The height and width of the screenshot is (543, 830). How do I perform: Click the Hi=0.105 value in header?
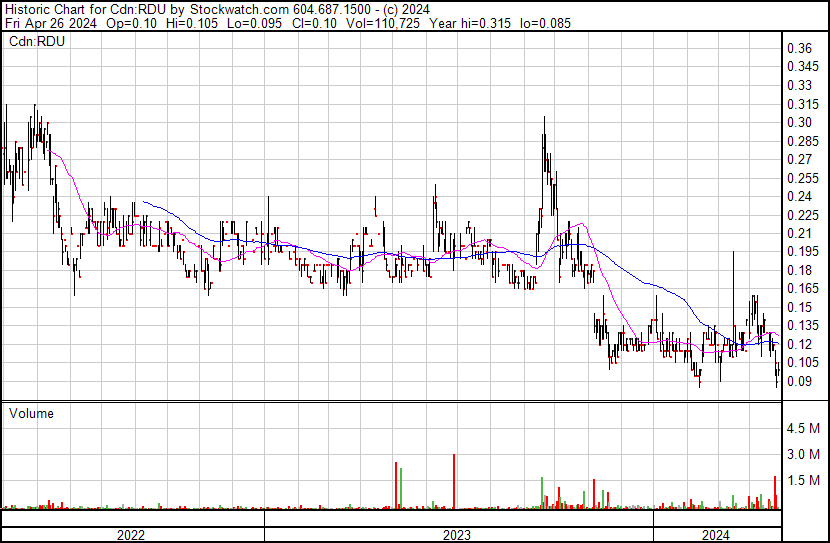(x=192, y=23)
